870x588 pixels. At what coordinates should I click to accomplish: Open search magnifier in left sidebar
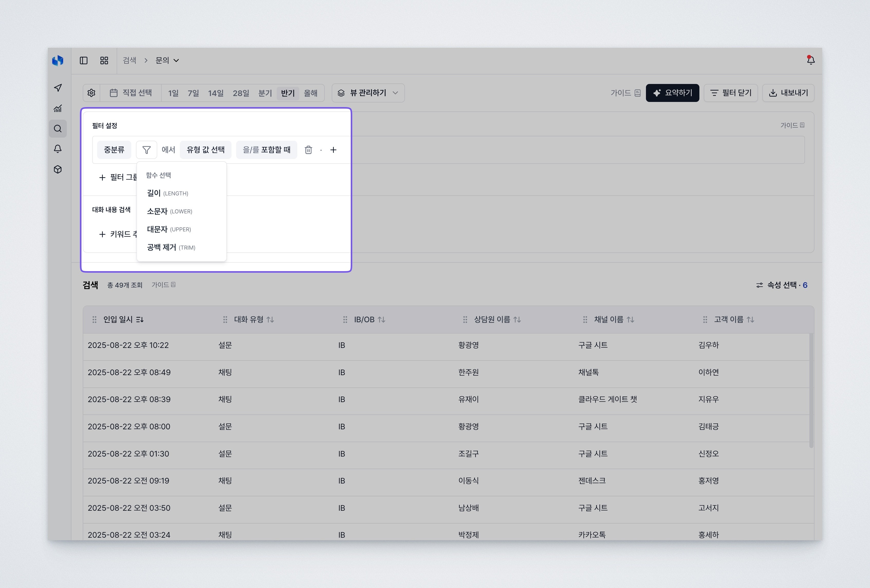point(58,129)
